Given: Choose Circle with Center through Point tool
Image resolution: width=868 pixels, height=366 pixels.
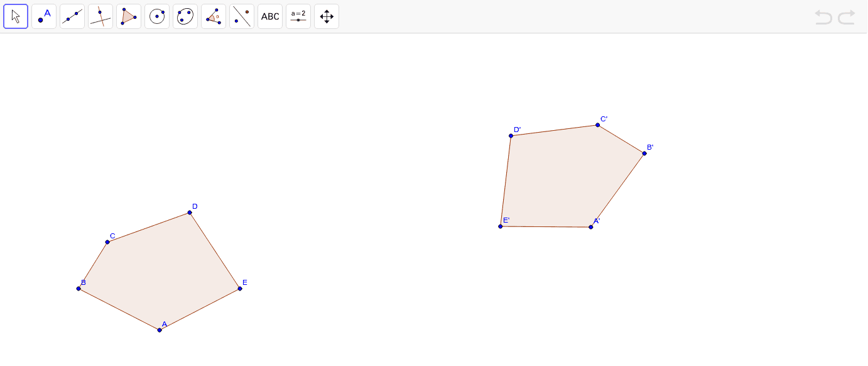Looking at the screenshot, I should (x=157, y=16).
